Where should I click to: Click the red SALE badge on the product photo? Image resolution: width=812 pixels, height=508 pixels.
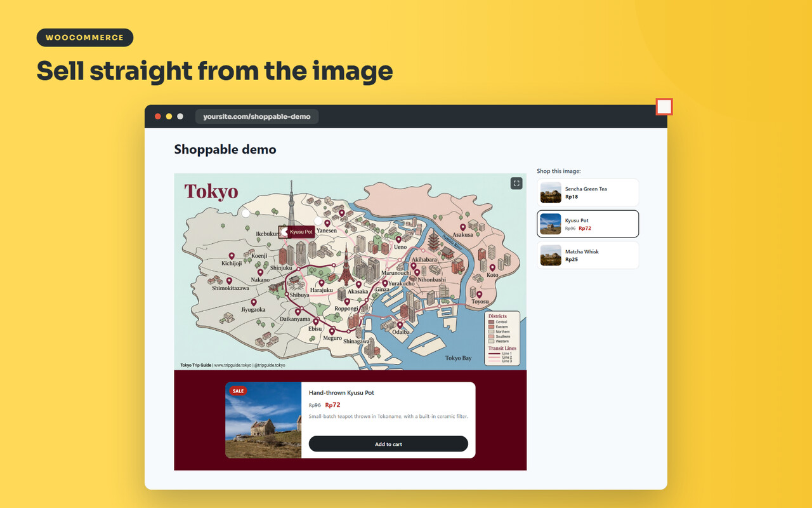click(x=238, y=391)
